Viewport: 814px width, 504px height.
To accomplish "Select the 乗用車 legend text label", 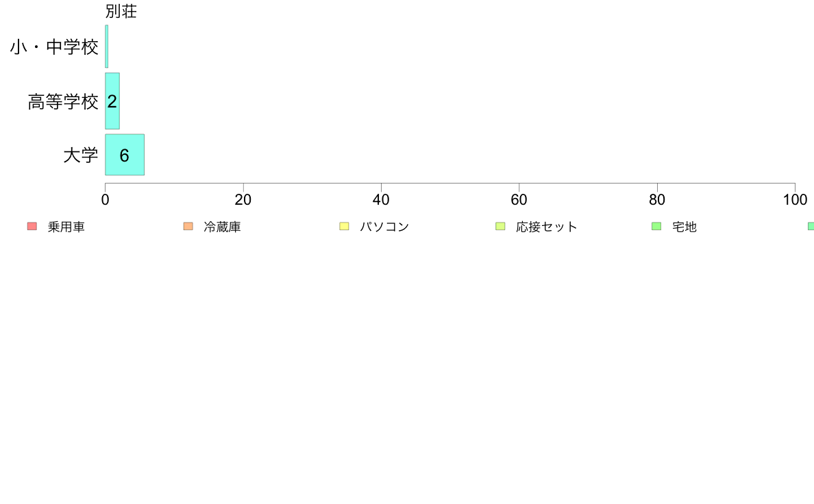I will [x=66, y=227].
